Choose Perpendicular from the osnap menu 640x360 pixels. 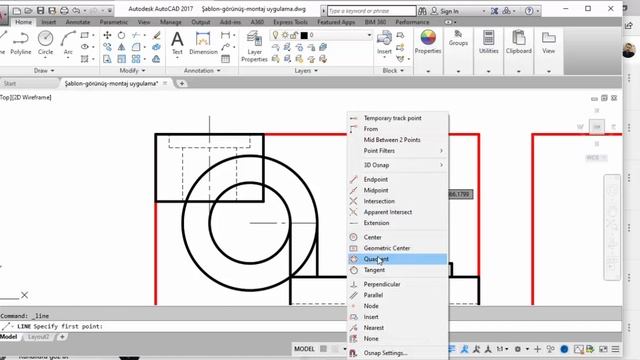(398, 284)
